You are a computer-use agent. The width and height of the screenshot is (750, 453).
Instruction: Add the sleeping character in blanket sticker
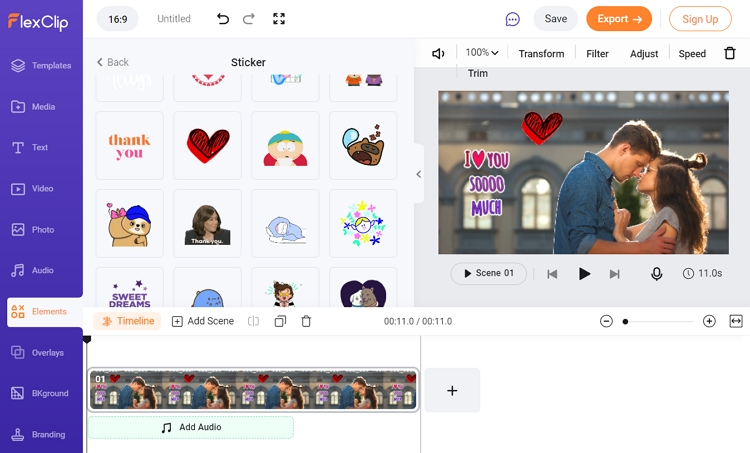coord(285,223)
